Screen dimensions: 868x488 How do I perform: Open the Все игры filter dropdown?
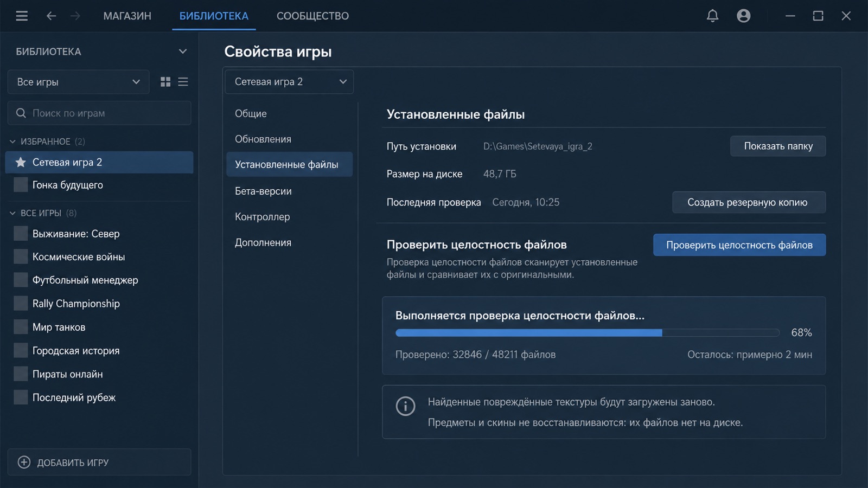[x=78, y=82]
